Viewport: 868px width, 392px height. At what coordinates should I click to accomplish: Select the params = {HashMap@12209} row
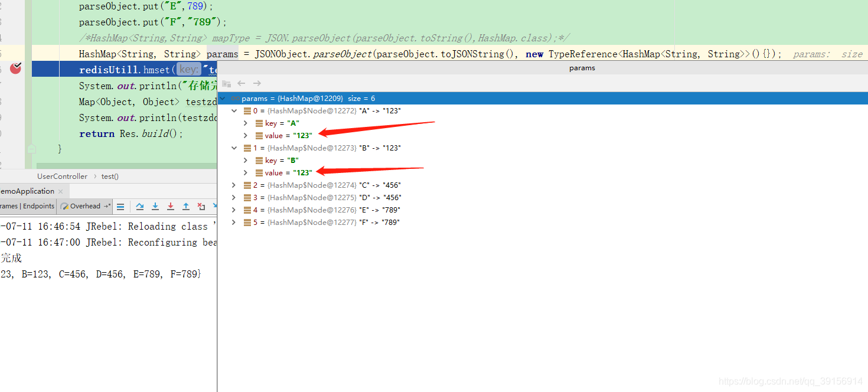click(543, 99)
